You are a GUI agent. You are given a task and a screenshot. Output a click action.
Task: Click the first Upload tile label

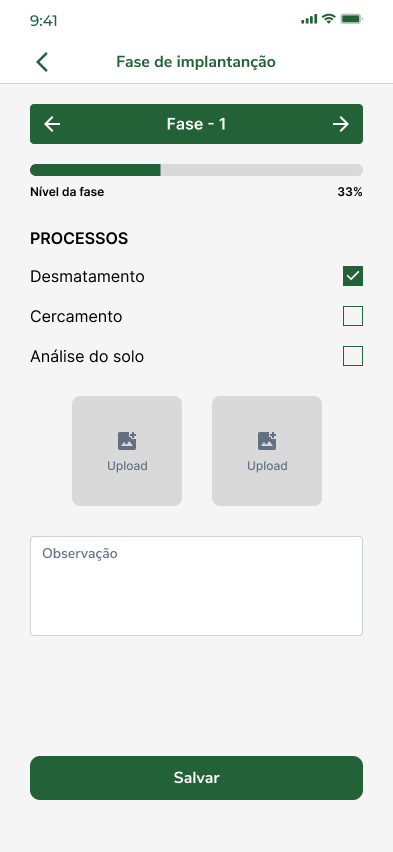[x=127, y=466]
